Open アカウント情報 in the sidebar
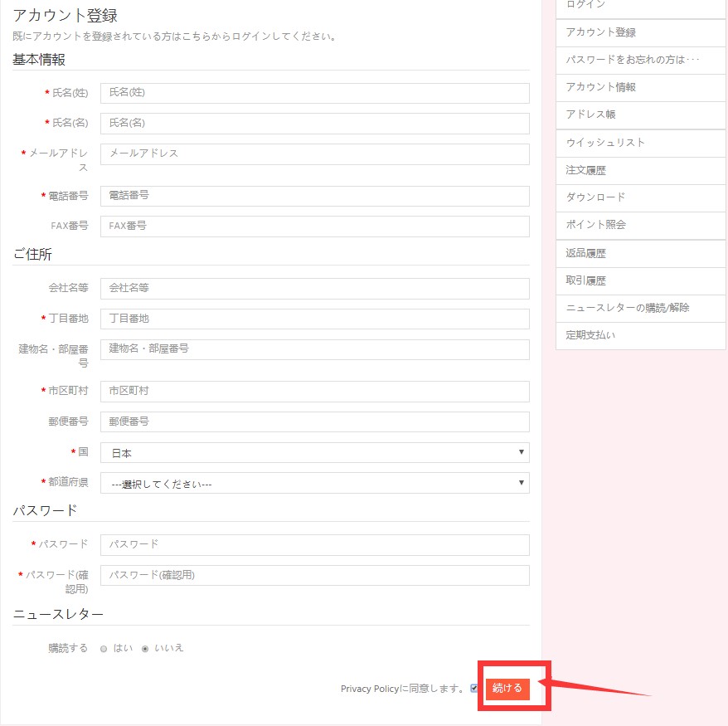The width and height of the screenshot is (728, 726). tap(641, 87)
